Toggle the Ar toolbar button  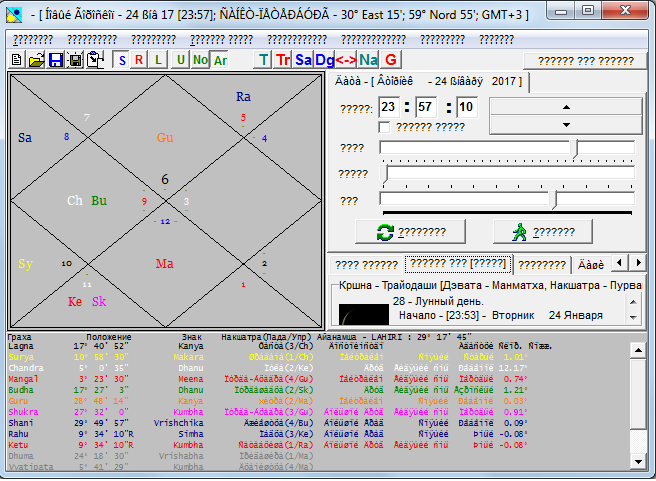220,60
